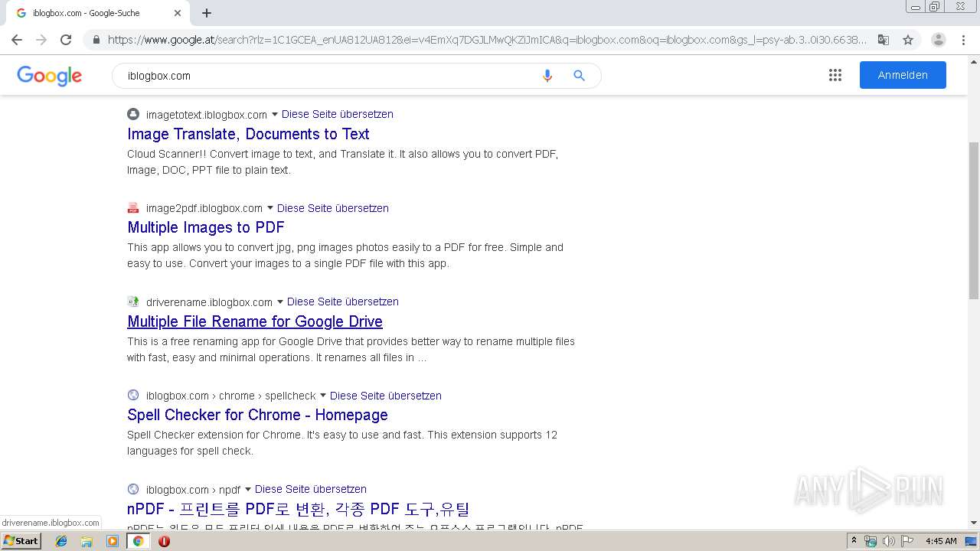Open the Google apps grid

tap(835, 75)
